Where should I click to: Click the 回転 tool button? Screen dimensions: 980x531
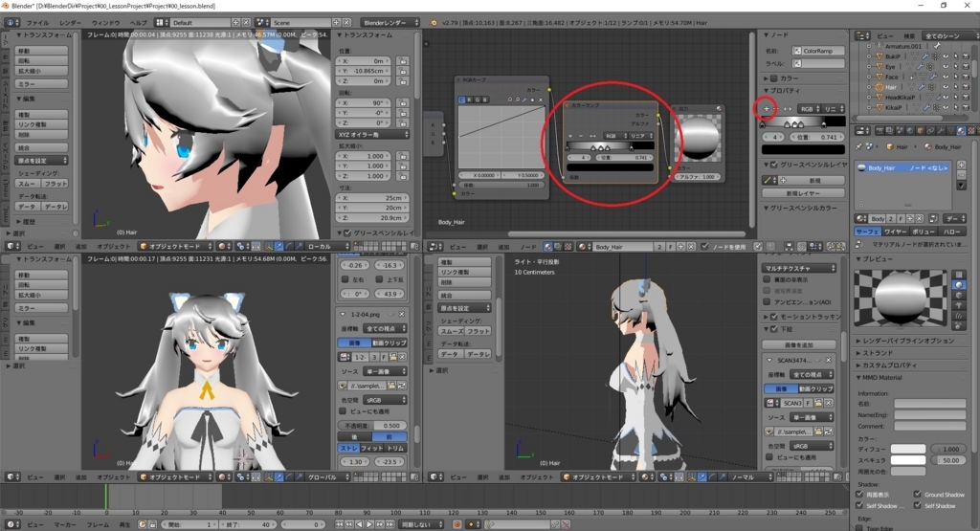[x=41, y=60]
